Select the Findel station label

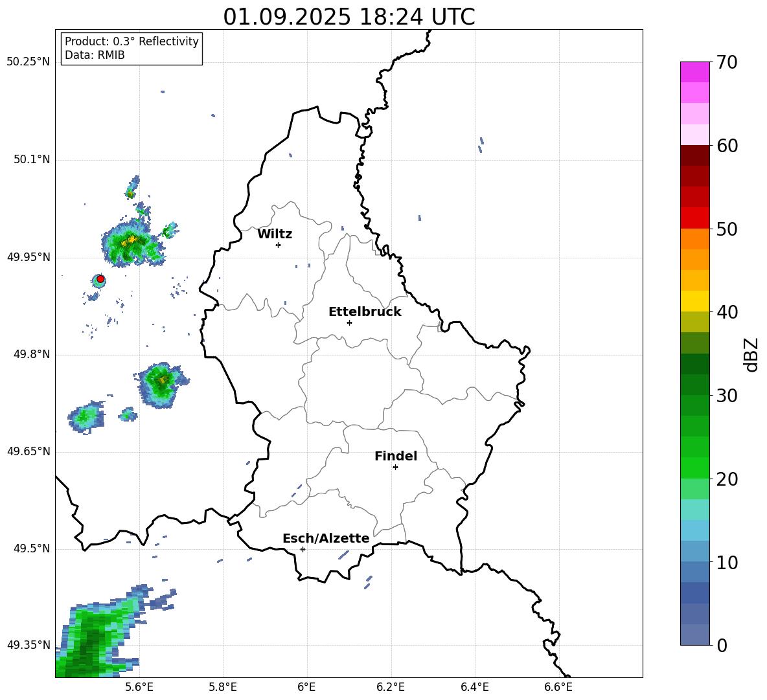coord(396,456)
